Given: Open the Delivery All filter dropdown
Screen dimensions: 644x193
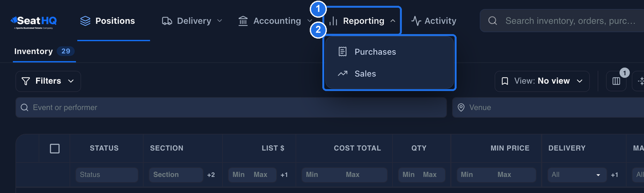Looking at the screenshot, I should tap(577, 175).
